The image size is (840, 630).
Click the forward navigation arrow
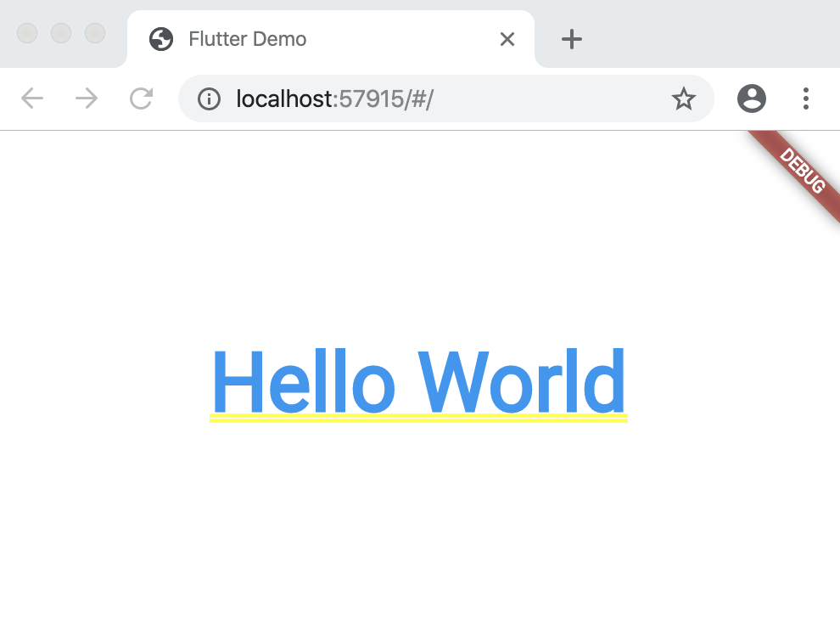click(x=87, y=99)
